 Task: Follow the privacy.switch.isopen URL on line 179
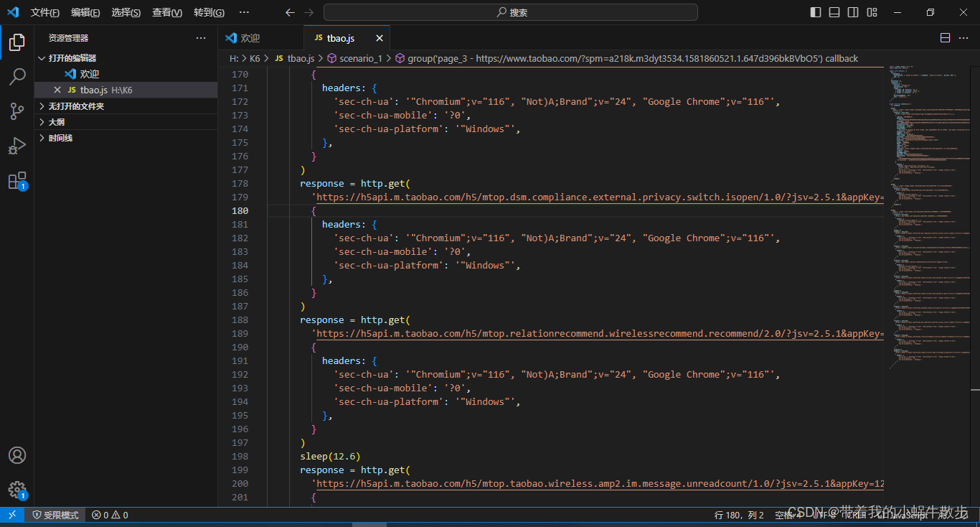[600, 197]
